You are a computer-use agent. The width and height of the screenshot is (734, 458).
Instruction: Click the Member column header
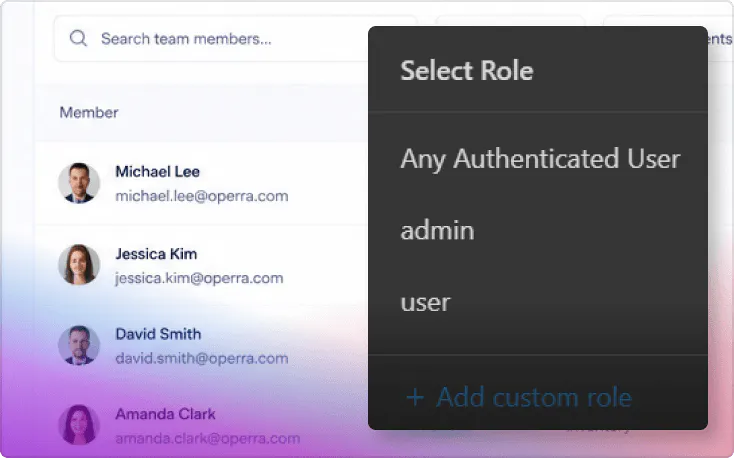[89, 112]
